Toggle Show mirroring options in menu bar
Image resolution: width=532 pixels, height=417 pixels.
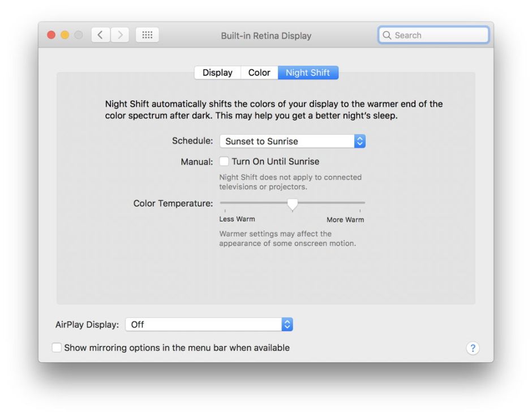[57, 348]
